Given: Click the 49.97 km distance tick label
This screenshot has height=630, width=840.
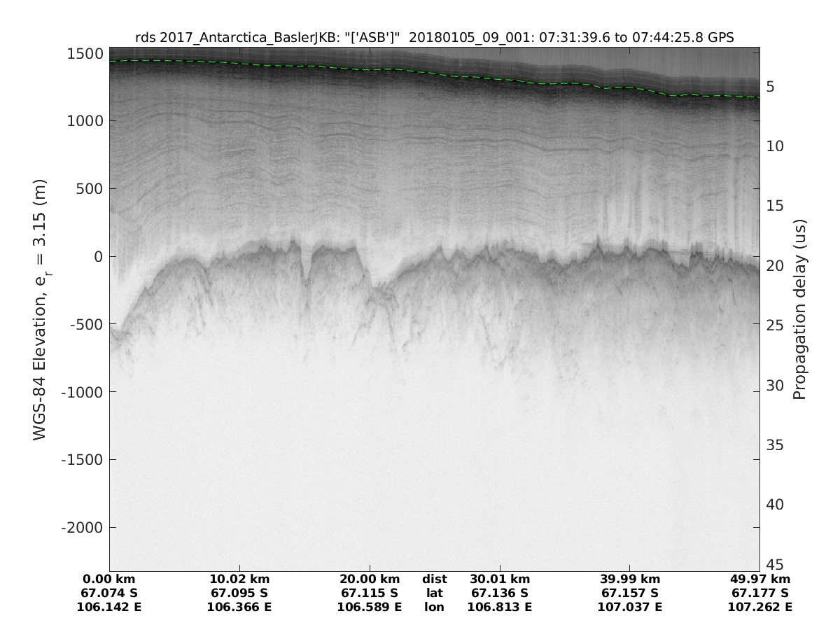Looking at the screenshot, I should tap(760, 579).
